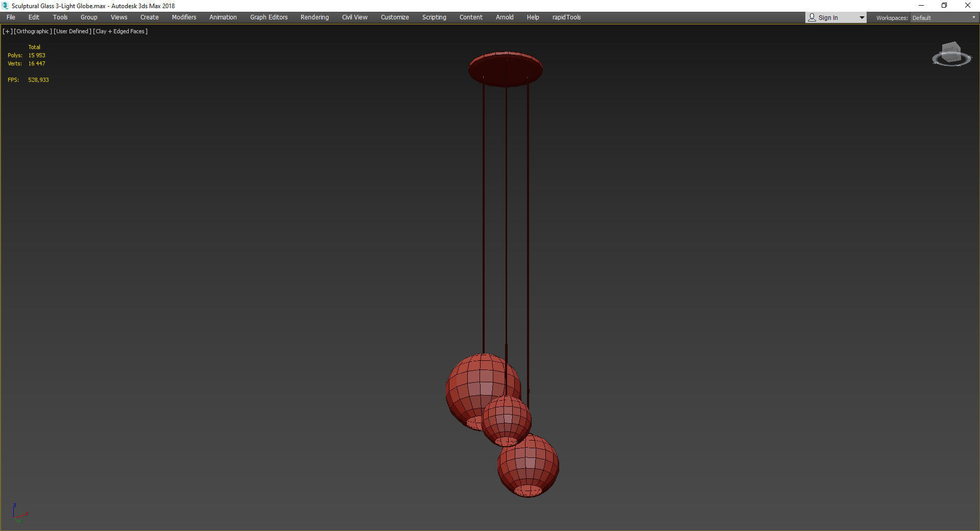This screenshot has width=980, height=531.
Task: Minimize the 3ds Max window
Action: [x=921, y=6]
